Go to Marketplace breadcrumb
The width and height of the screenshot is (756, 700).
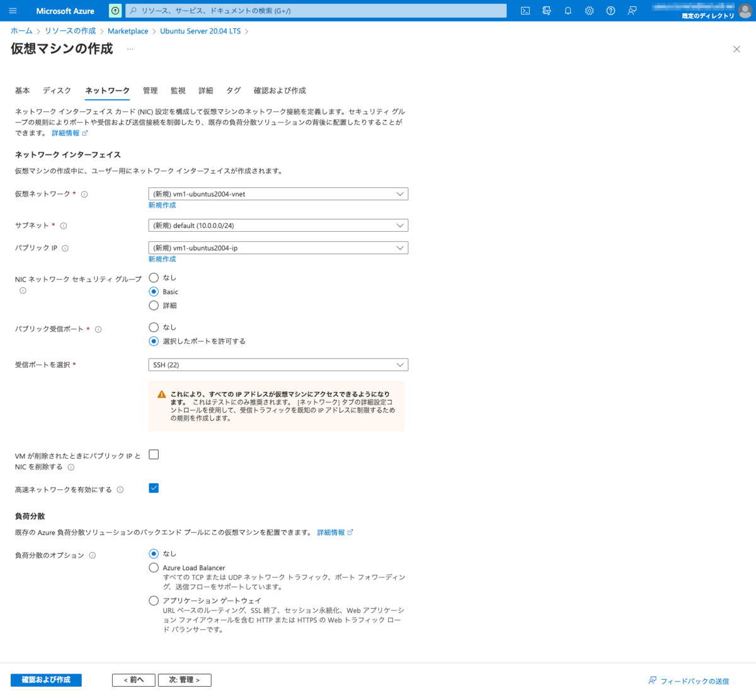128,31
